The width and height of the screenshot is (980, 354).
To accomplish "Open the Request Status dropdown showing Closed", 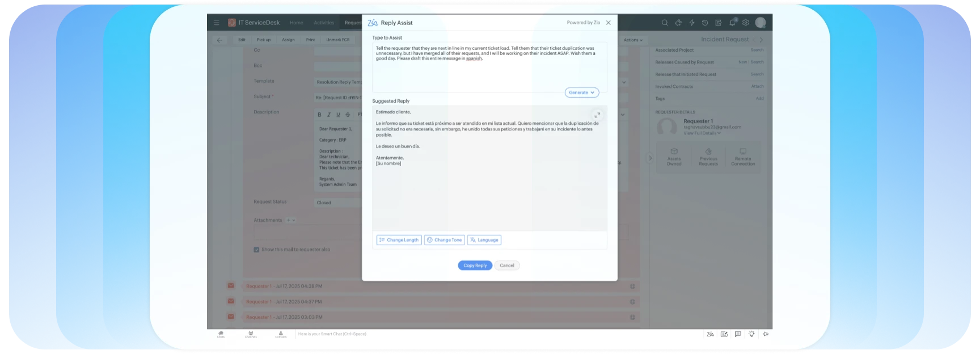I will (x=338, y=203).
